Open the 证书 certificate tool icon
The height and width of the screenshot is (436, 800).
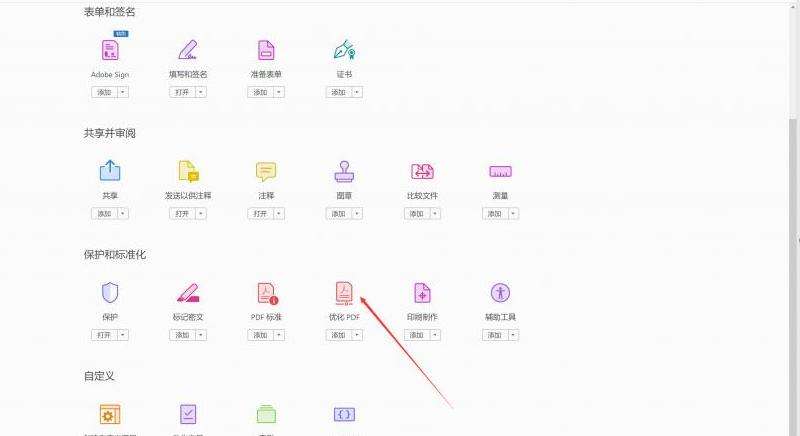click(344, 50)
